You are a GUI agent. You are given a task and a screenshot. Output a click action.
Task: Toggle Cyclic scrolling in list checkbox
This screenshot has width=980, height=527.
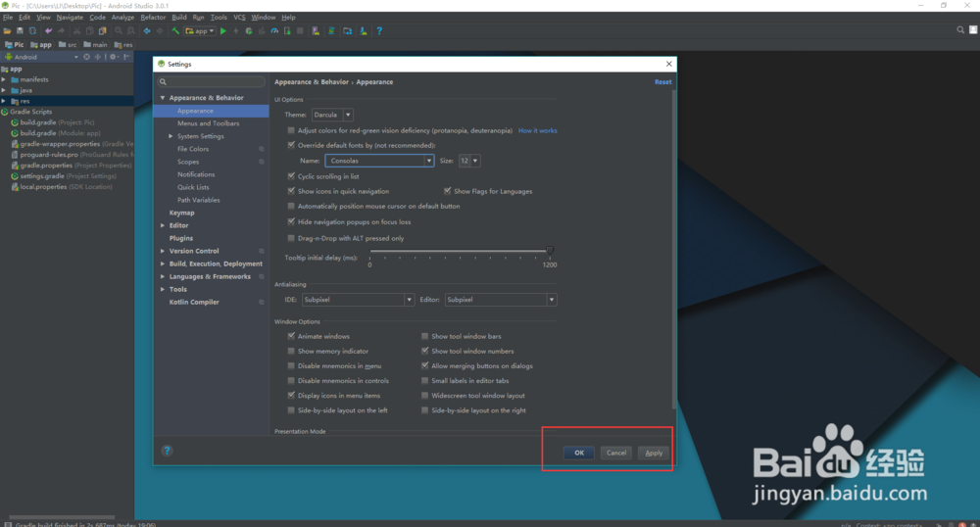pos(291,176)
